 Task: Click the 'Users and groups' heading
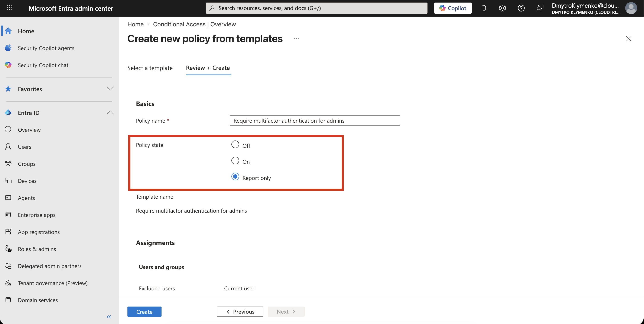click(x=161, y=267)
